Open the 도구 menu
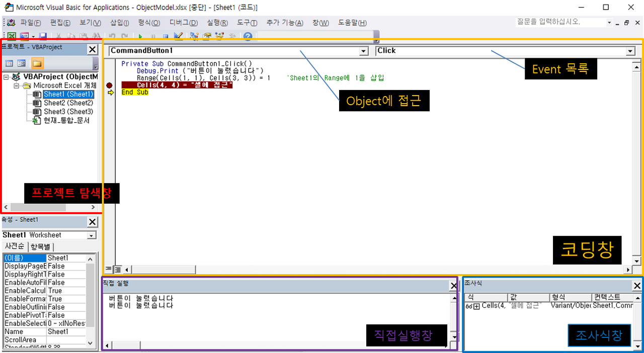 pyautogui.click(x=247, y=23)
